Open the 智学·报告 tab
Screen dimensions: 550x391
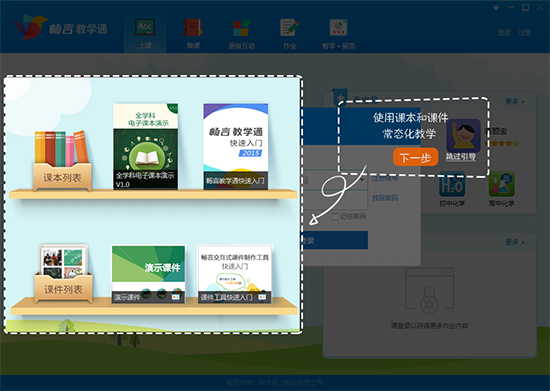pyautogui.click(x=338, y=34)
